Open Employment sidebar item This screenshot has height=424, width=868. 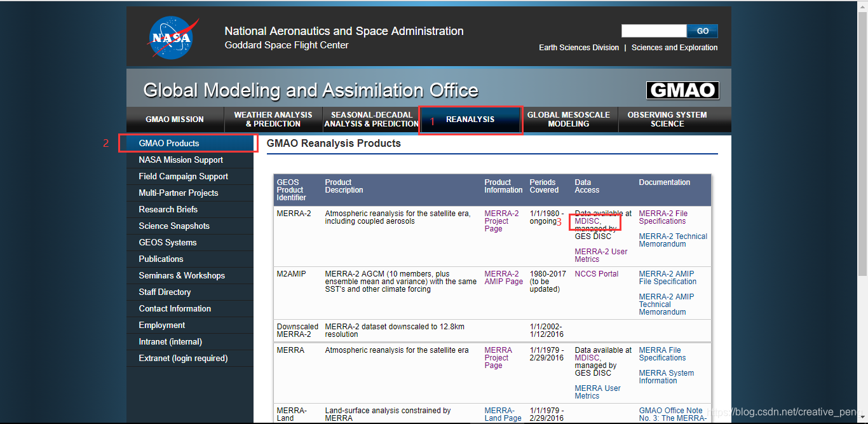point(190,325)
